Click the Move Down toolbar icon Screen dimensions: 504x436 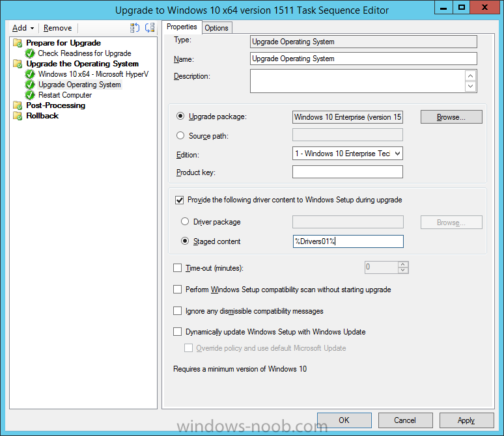click(x=150, y=28)
